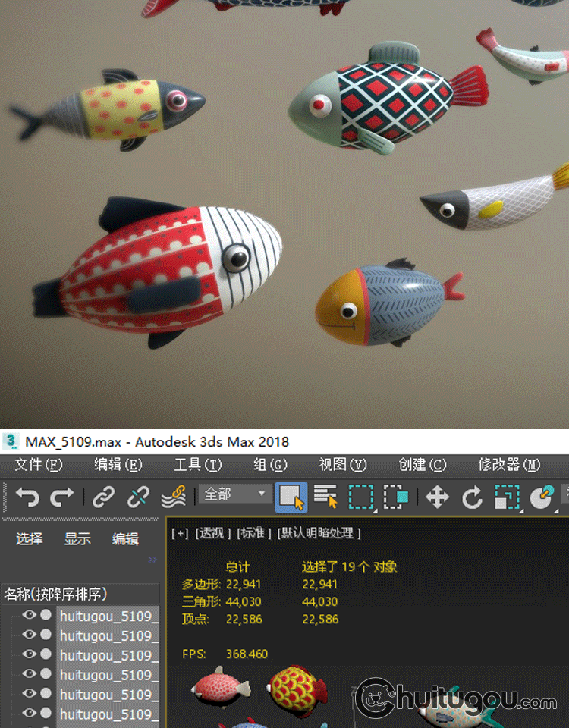
Task: Click the 名称(按降序排序) column header
Action: [x=81, y=594]
